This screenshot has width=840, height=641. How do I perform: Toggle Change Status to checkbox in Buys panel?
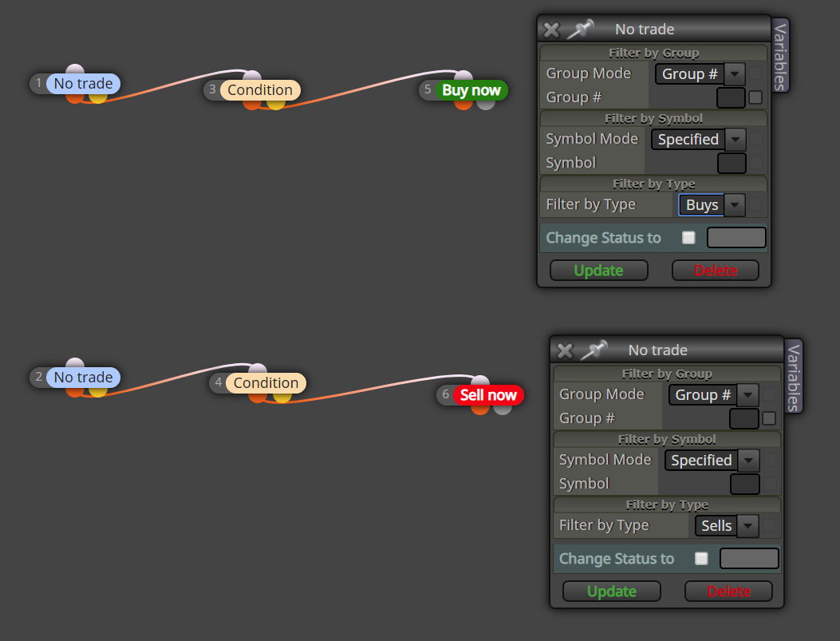pos(688,237)
